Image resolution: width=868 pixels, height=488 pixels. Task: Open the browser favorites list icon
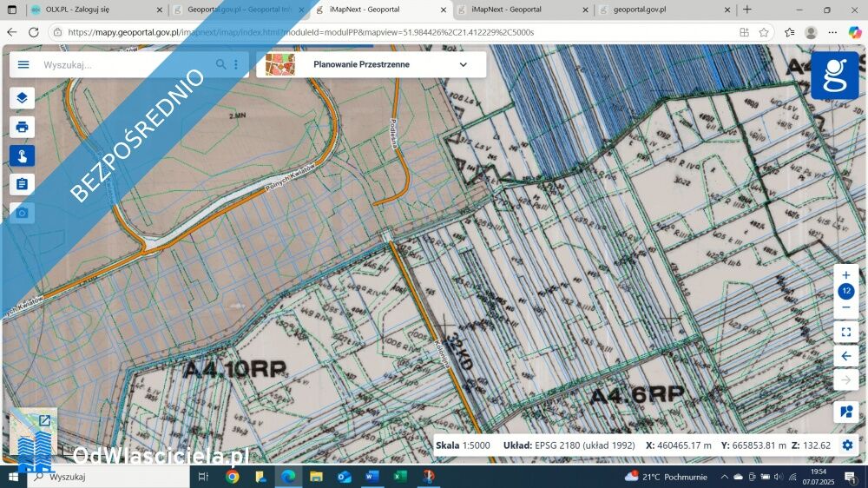click(789, 32)
